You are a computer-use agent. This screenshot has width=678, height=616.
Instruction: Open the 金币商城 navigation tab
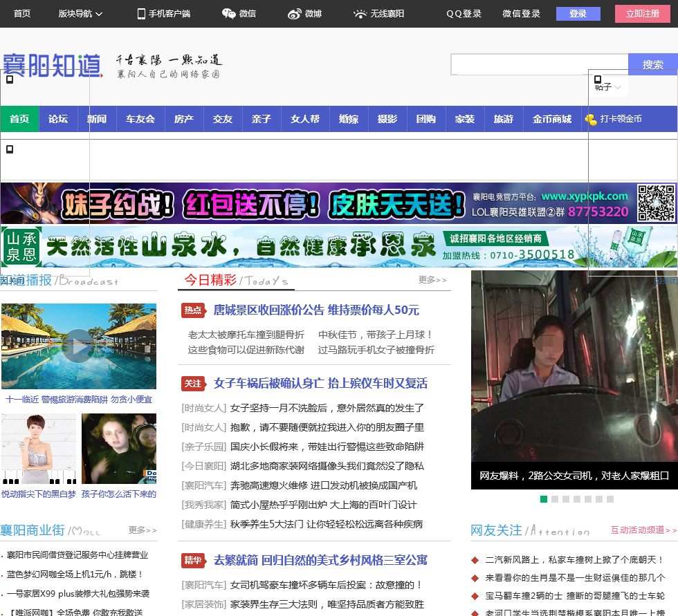(552, 119)
